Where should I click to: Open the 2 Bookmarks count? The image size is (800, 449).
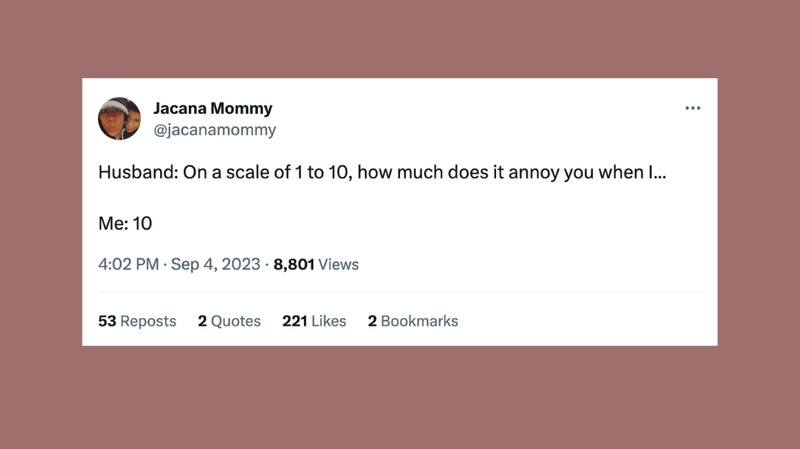tap(413, 321)
